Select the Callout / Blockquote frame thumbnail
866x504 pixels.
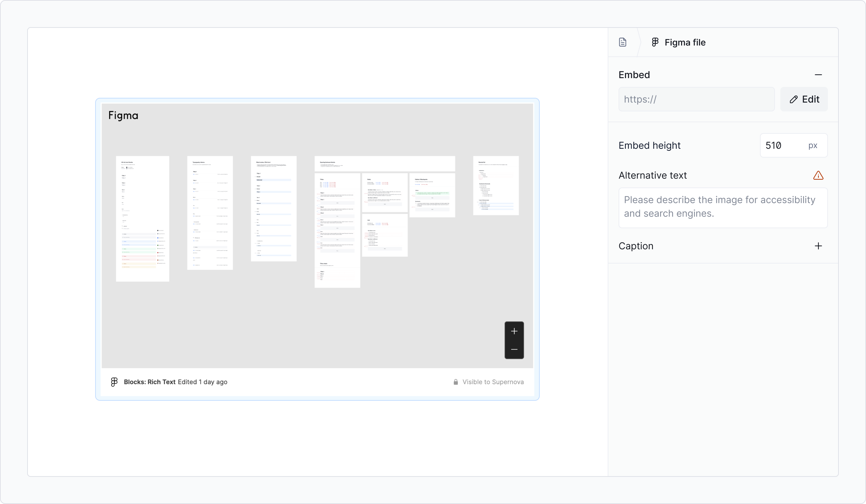432,195
